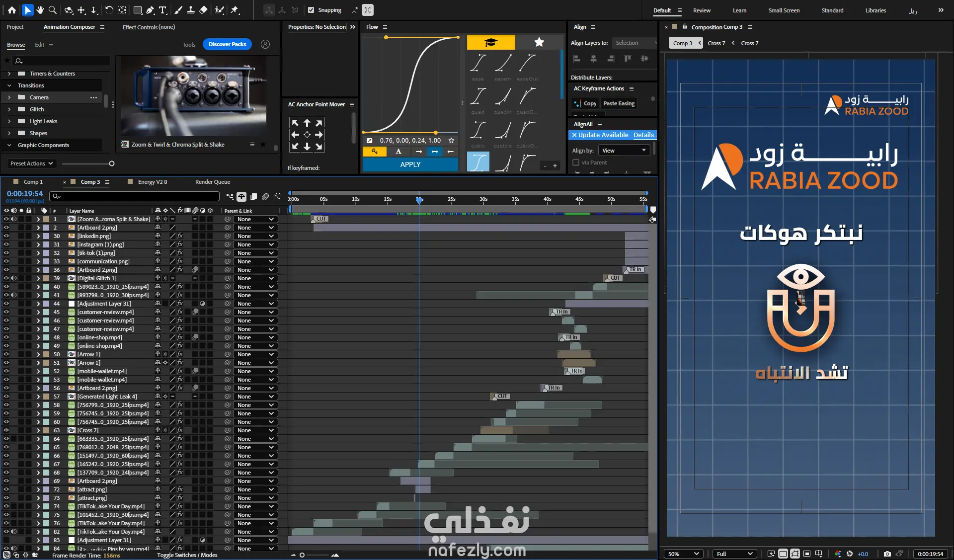This screenshot has height=560, width=954.
Task: Select the Brush tool
Action: tap(178, 10)
